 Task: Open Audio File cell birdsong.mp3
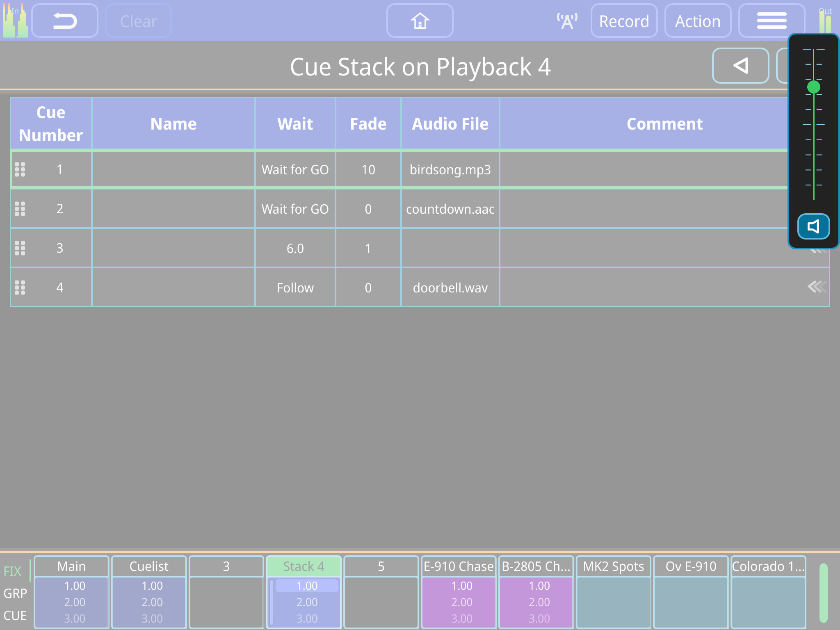point(450,170)
